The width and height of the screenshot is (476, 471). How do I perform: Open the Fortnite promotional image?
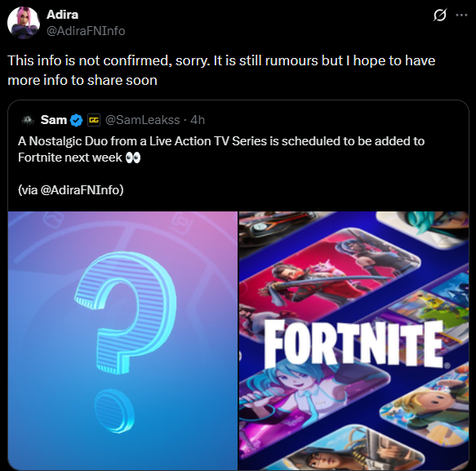(354, 340)
